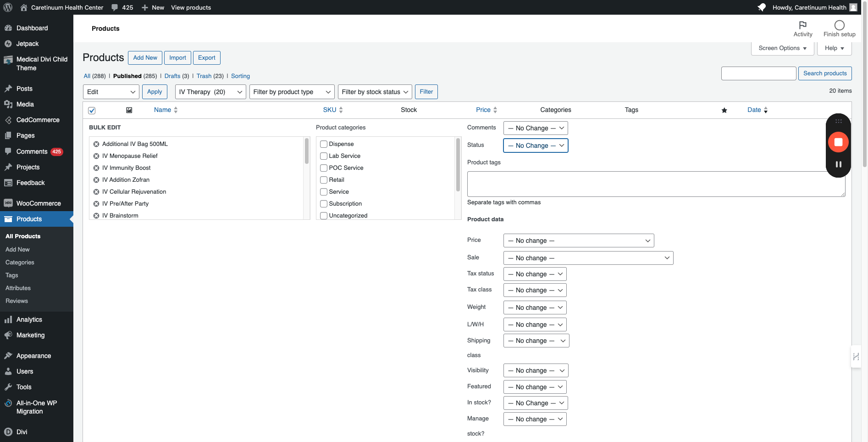The image size is (868, 442).
Task: Open Jetpack from the sidebar
Action: [x=28, y=44]
